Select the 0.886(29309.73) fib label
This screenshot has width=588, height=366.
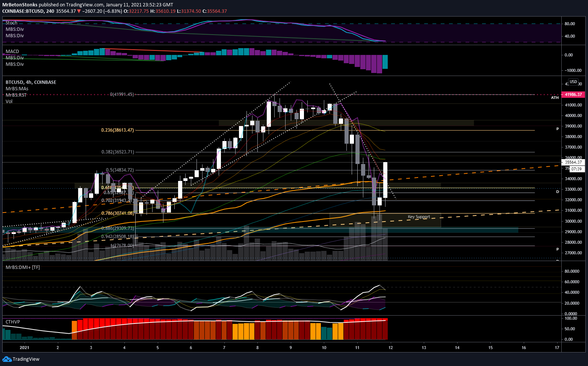point(118,228)
